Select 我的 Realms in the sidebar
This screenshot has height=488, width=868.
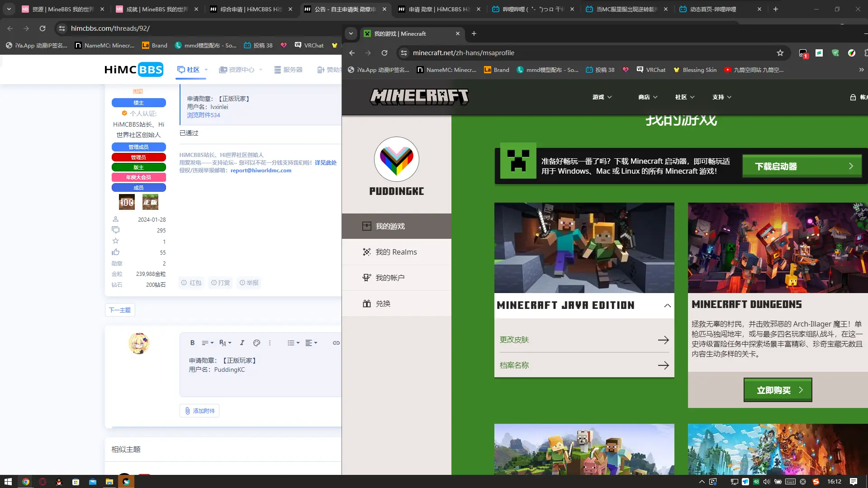pos(396,252)
